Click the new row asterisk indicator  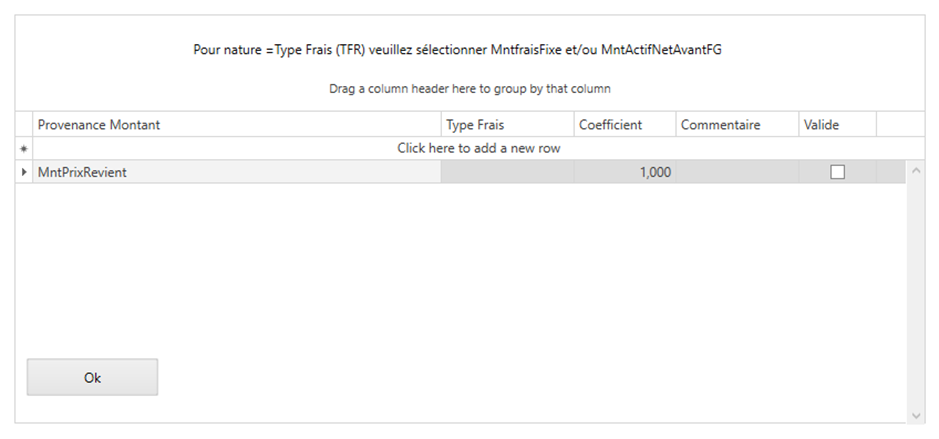coord(24,149)
